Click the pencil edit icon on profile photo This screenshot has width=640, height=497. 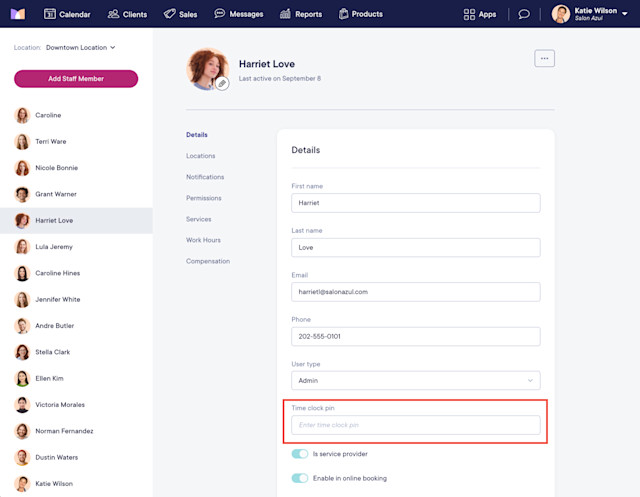[222, 84]
